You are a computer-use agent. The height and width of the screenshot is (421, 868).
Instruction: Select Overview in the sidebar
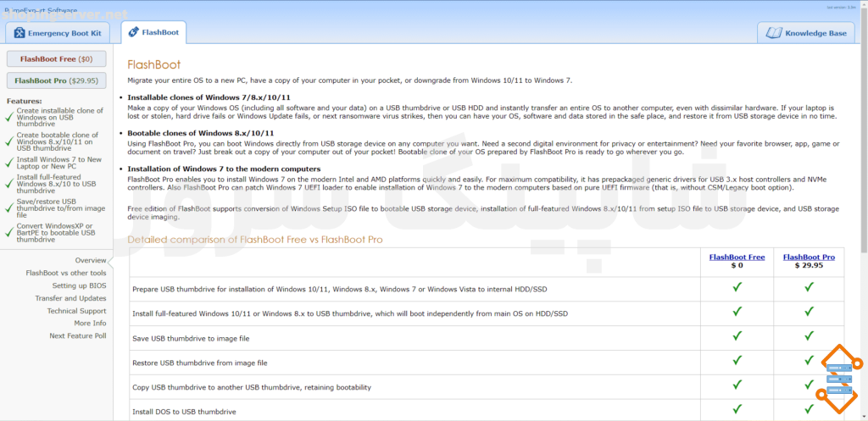[x=91, y=260]
